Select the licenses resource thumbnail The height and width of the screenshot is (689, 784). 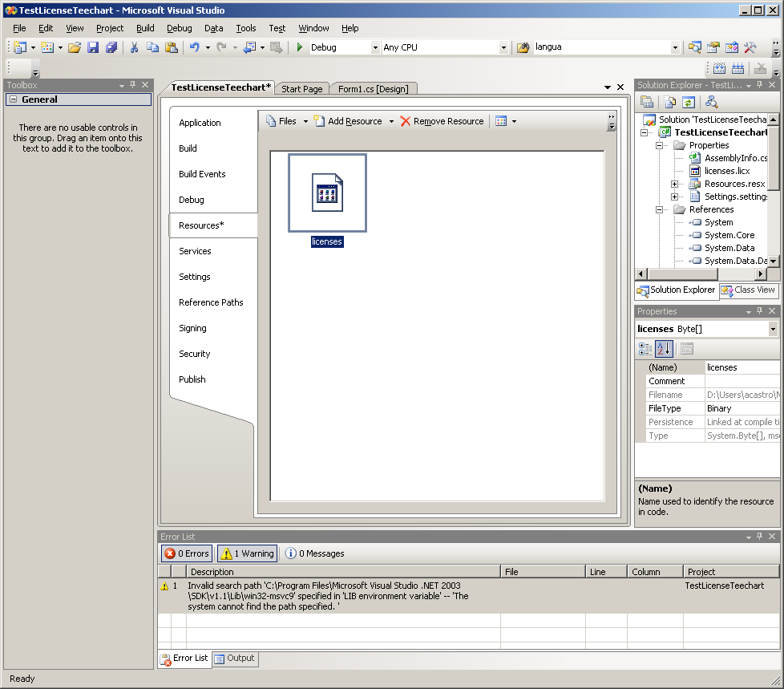click(328, 193)
